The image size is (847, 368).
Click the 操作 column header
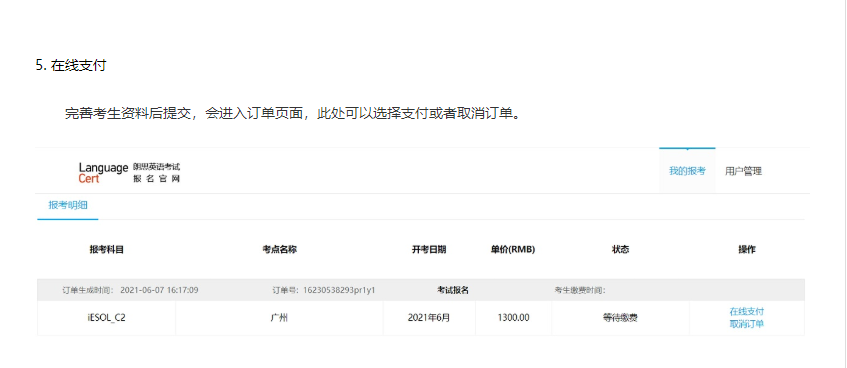point(747,250)
